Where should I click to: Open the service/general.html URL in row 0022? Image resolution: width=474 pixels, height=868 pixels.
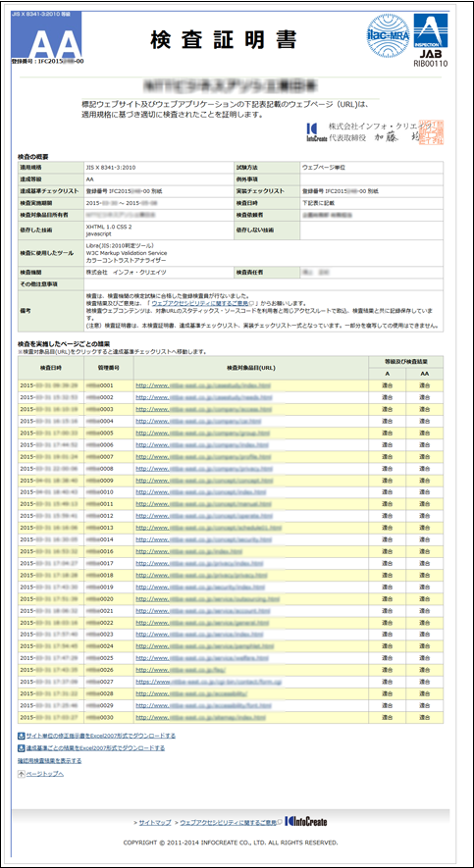204,624
